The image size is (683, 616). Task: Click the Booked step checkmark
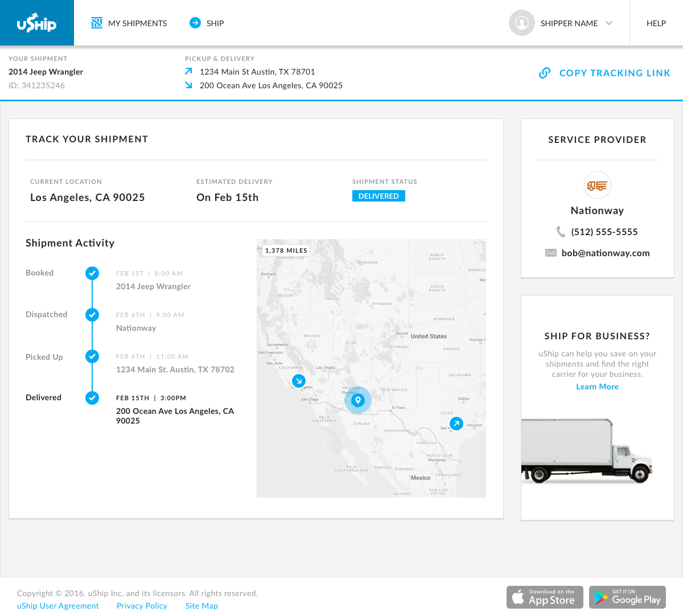pos(92,273)
